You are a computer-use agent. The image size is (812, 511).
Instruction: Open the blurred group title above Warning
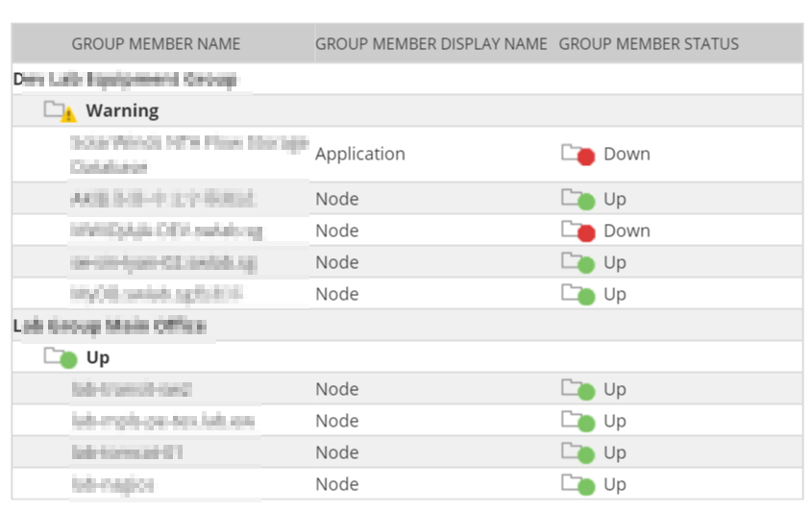(125, 80)
